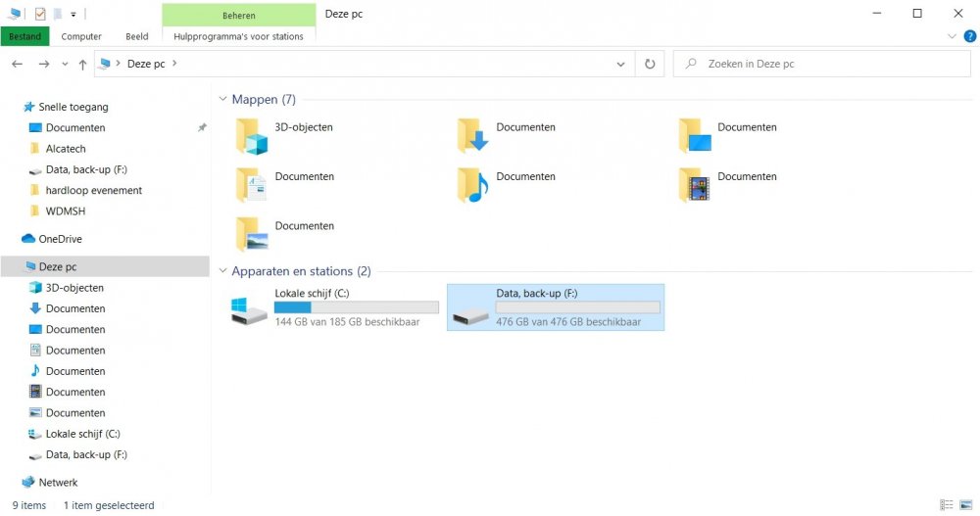This screenshot has height=516, width=980.
Task: Click Deze pc in the address bar
Action: click(146, 64)
